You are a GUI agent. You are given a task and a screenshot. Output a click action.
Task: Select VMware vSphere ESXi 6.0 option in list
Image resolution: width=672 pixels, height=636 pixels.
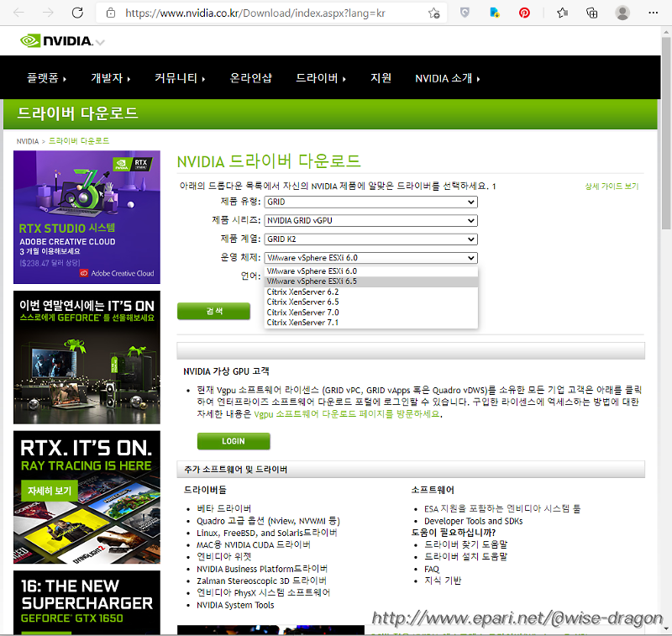coord(371,271)
